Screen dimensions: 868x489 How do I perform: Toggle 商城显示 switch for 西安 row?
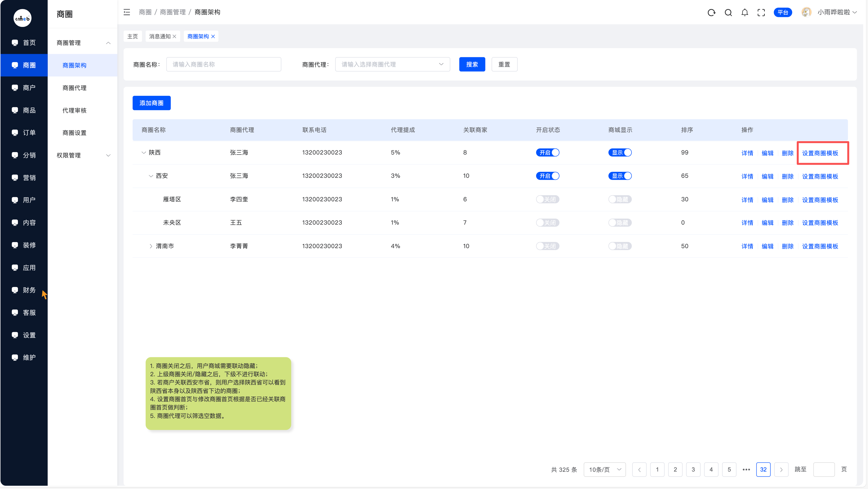620,176
